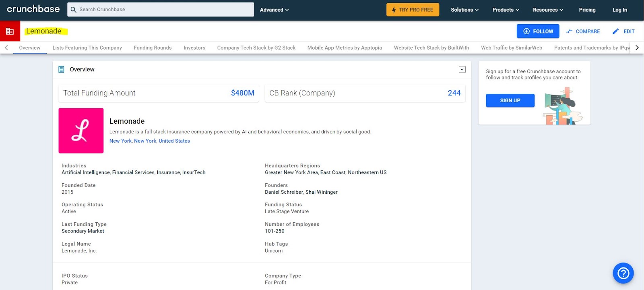This screenshot has width=644, height=290.
Task: Click the Financial Services industry
Action: (x=133, y=172)
